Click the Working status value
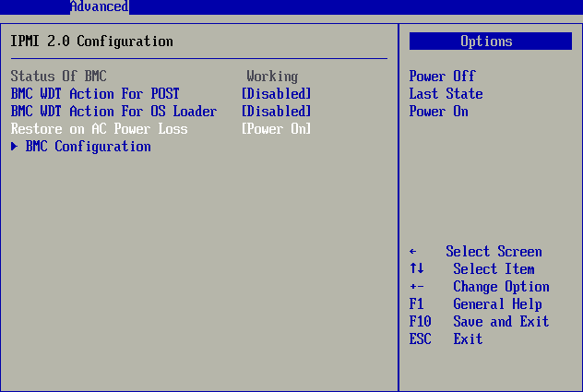This screenshot has height=392, width=583. pos(272,77)
